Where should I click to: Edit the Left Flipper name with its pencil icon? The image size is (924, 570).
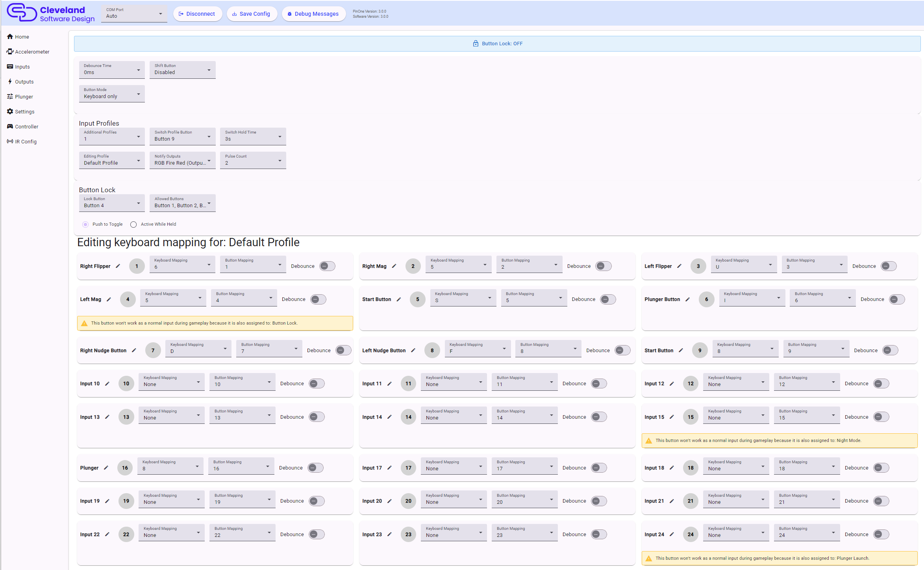(679, 266)
